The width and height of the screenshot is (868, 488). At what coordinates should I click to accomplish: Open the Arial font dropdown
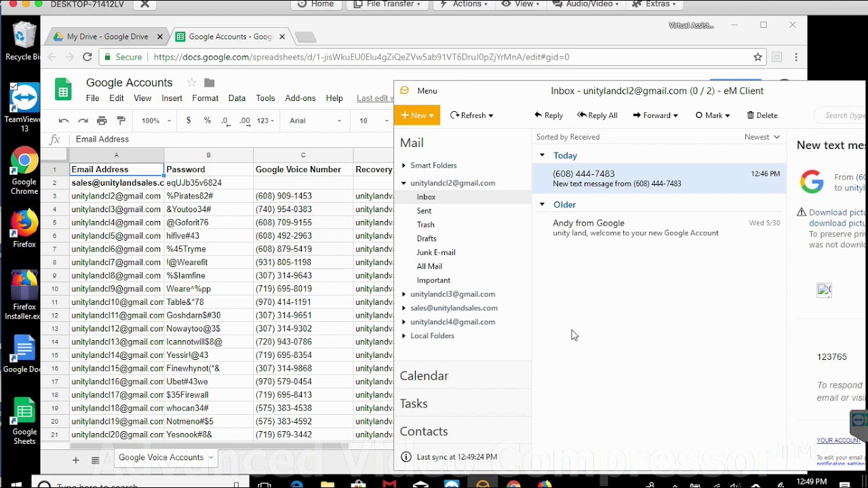click(x=315, y=121)
